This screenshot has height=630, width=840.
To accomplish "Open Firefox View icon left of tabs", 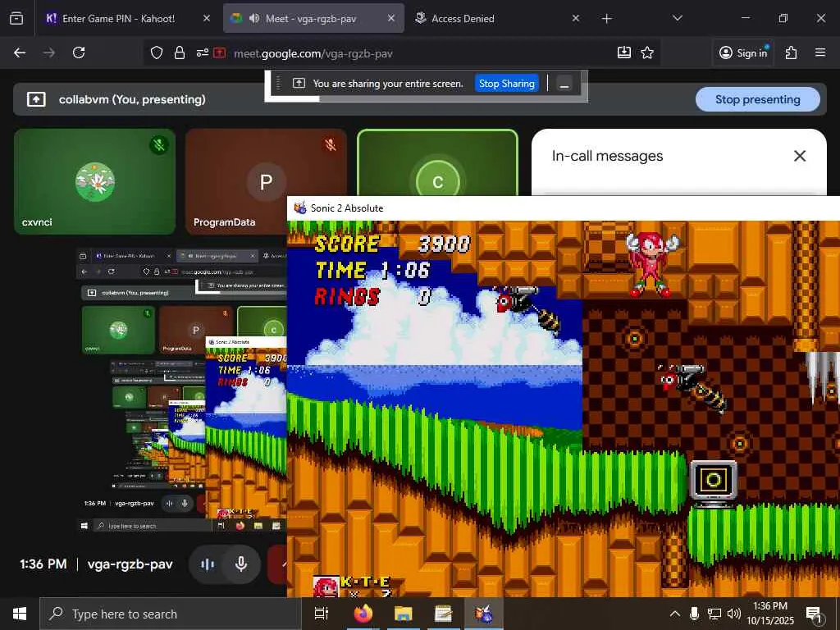I will click(x=16, y=18).
